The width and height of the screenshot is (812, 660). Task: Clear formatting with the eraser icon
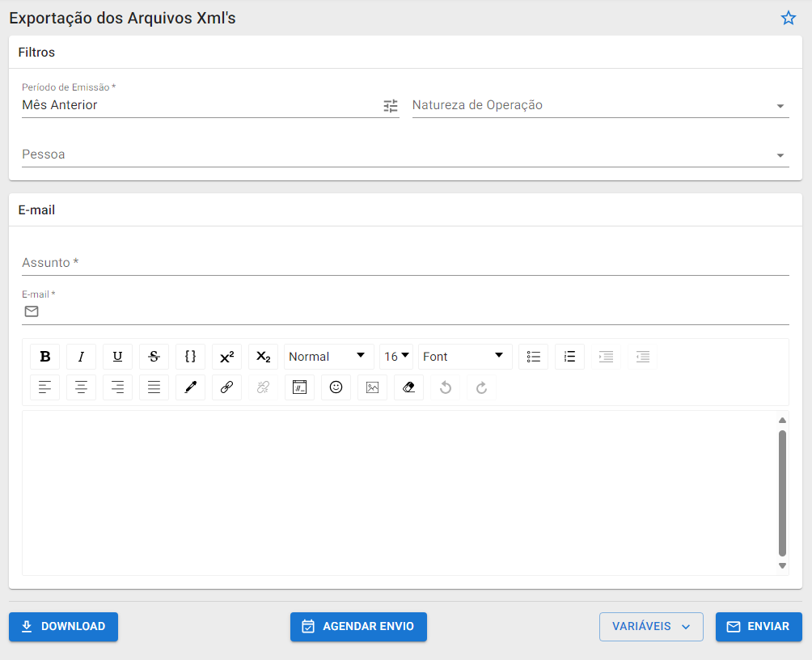pyautogui.click(x=408, y=387)
